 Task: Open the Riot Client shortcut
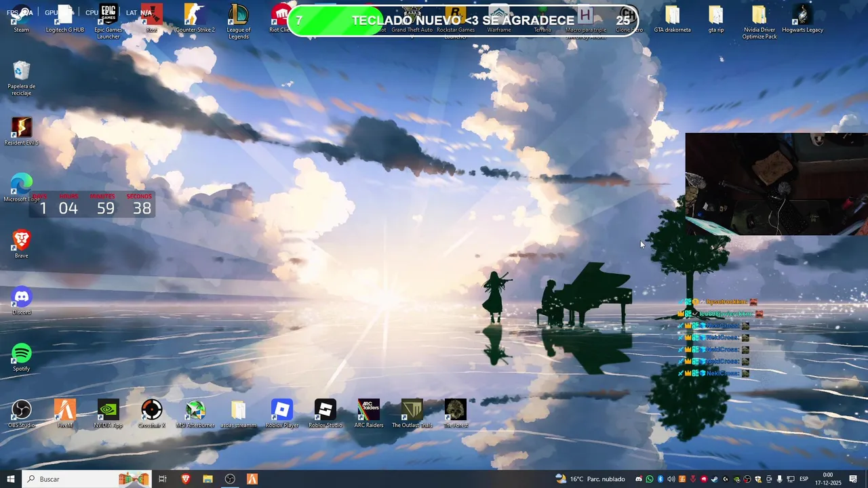pos(281,19)
